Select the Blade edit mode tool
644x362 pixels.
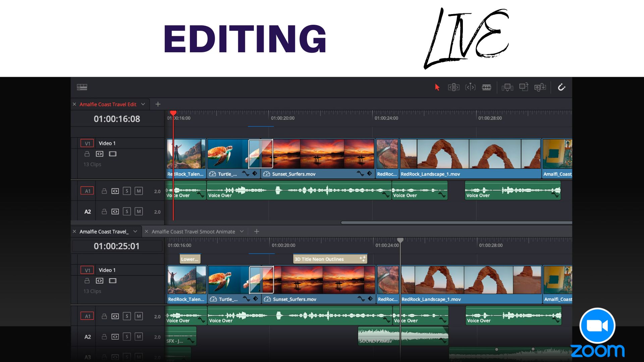click(x=486, y=87)
